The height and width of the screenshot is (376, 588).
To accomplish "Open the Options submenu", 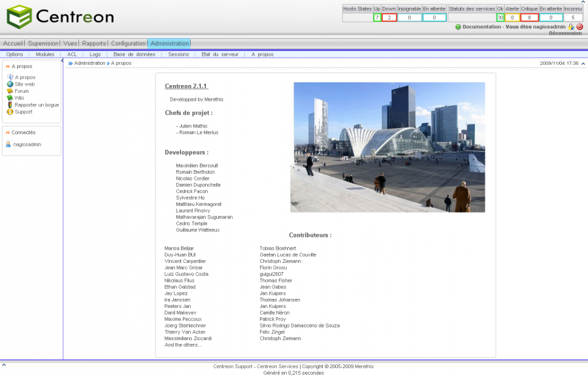I will (x=14, y=54).
